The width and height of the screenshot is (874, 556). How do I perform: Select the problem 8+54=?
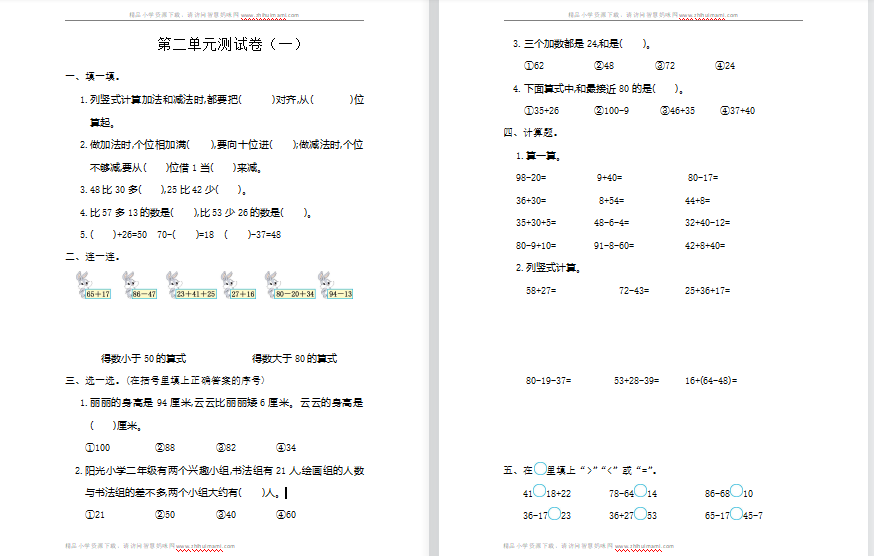click(x=611, y=201)
